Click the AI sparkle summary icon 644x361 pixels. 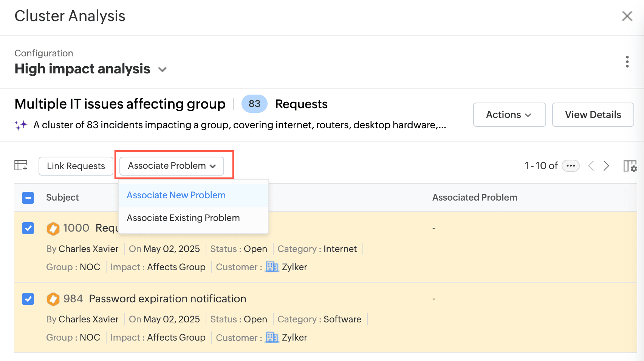(x=21, y=125)
